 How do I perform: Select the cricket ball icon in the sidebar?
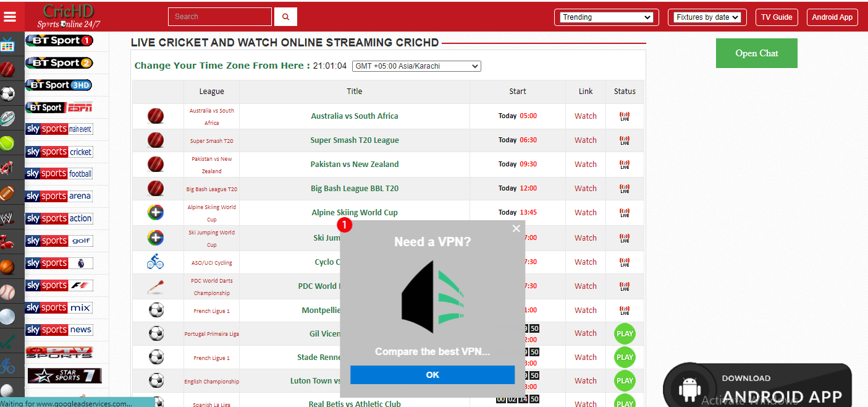pyautogui.click(x=7, y=69)
